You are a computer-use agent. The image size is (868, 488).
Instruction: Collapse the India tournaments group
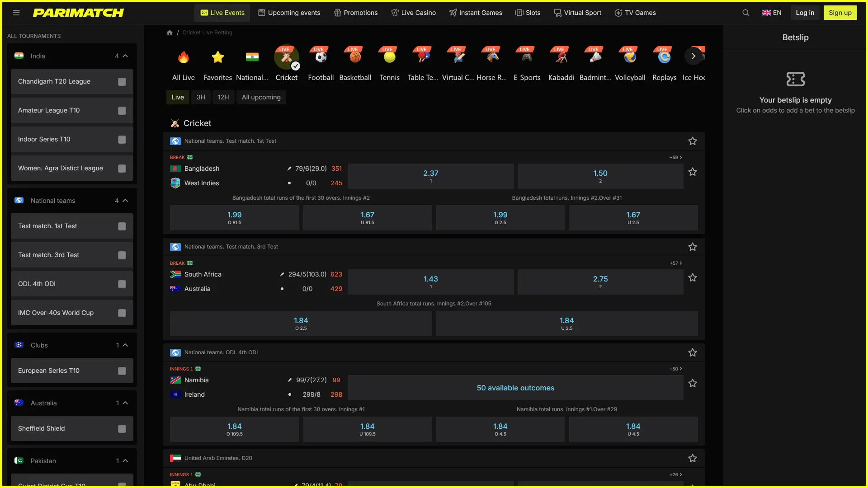tap(126, 56)
